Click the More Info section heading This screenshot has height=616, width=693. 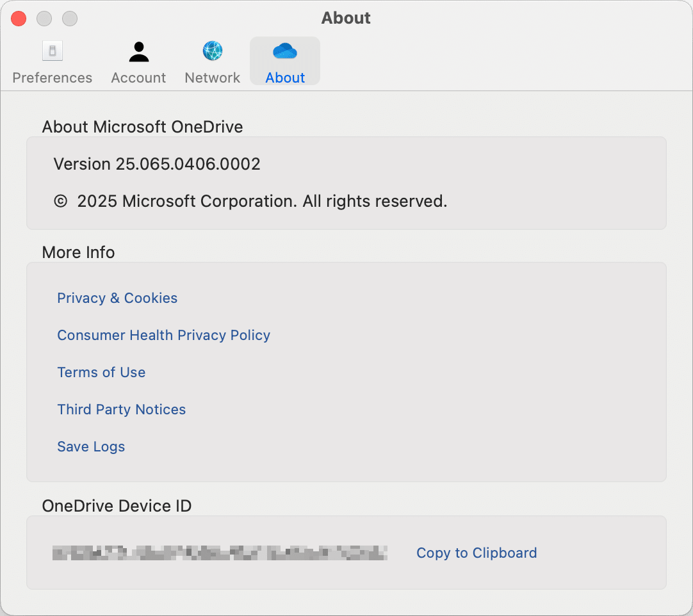(78, 252)
